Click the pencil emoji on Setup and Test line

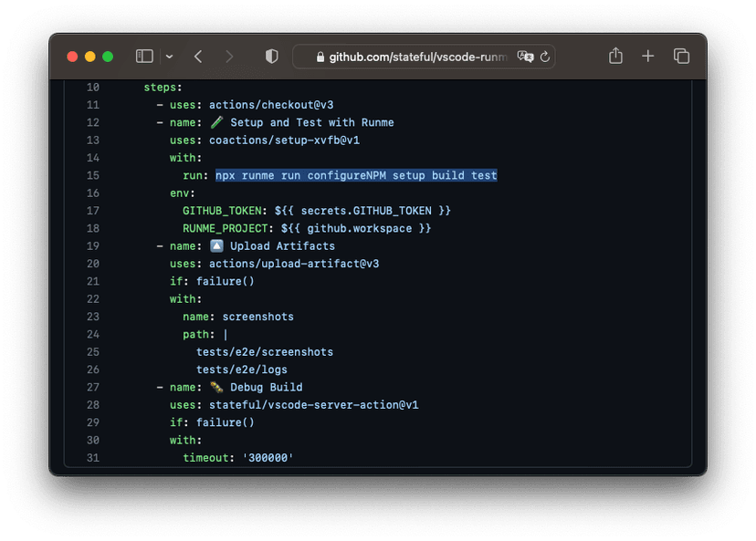[217, 122]
